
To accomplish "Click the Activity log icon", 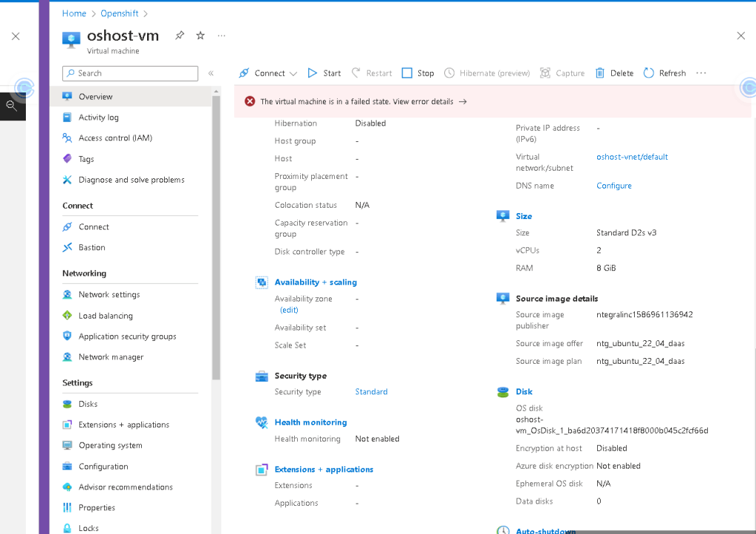I will [x=67, y=117].
